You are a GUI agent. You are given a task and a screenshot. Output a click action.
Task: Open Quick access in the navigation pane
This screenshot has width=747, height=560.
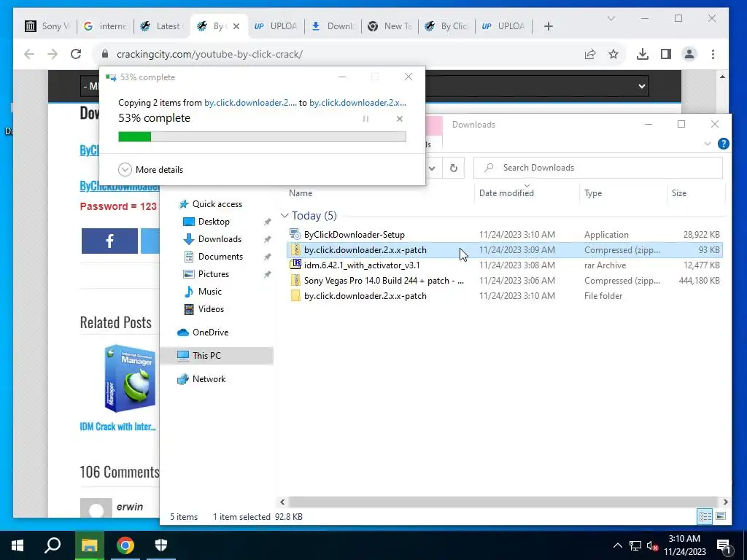point(217,204)
